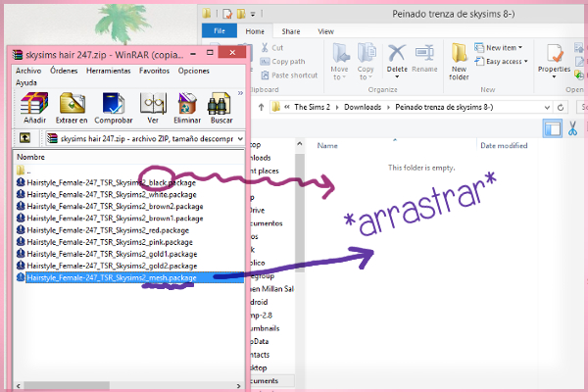Sort by Name column in Explorer
588x392 pixels.
(x=327, y=146)
